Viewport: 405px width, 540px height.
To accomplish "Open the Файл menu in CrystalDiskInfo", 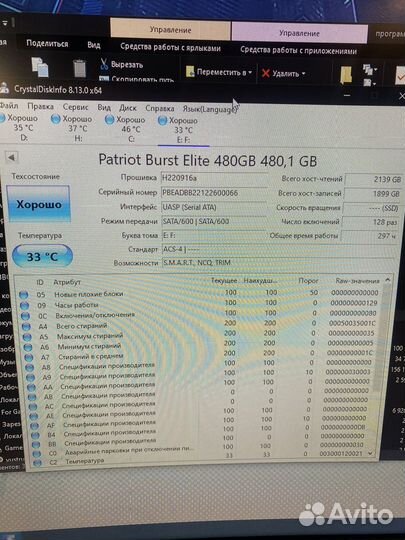I will (x=8, y=106).
